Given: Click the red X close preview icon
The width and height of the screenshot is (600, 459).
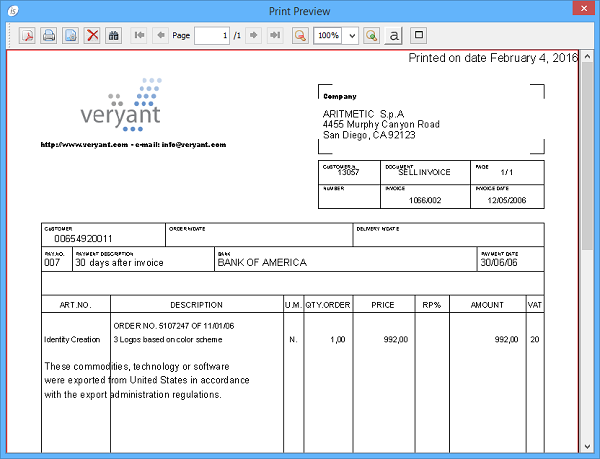Looking at the screenshot, I should tap(92, 35).
